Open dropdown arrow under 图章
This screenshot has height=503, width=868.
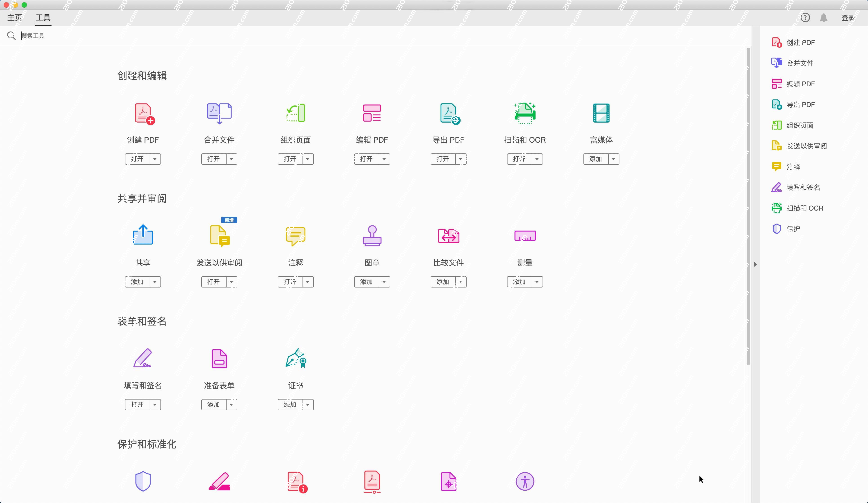tap(384, 282)
